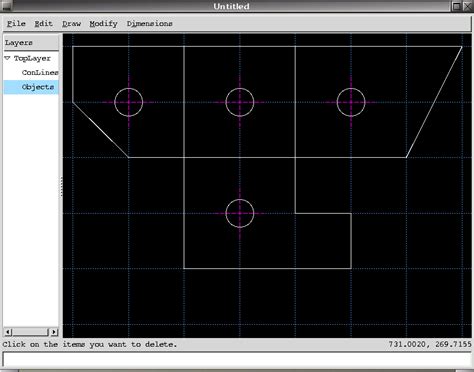Open the Edit menu

(x=43, y=24)
